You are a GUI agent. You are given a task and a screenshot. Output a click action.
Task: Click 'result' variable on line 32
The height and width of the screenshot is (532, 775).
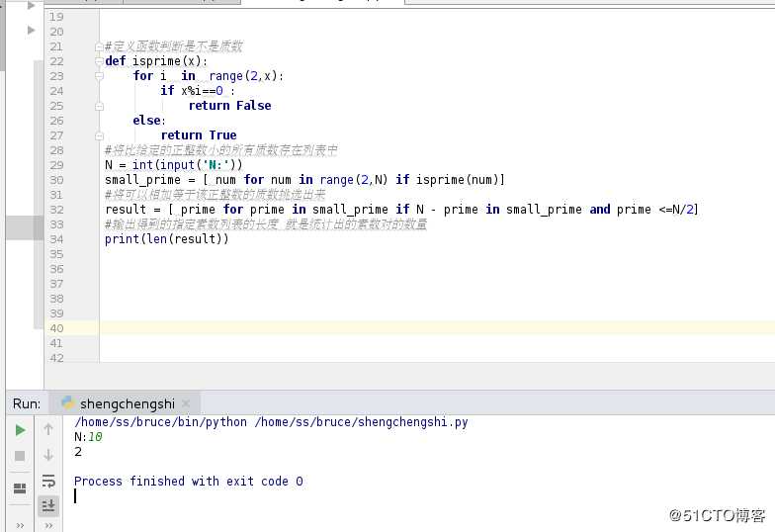126,210
